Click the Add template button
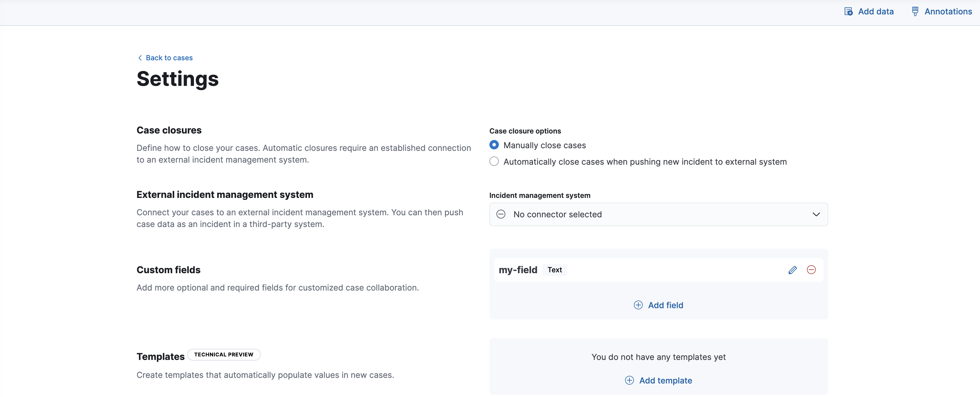 tap(665, 380)
